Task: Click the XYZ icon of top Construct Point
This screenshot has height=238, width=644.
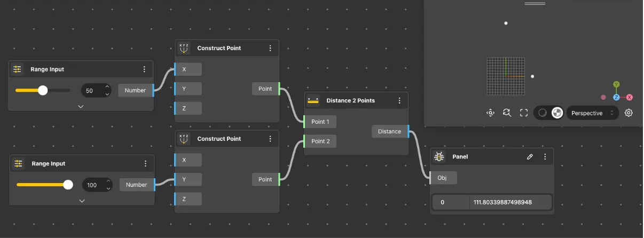Action: tap(184, 48)
